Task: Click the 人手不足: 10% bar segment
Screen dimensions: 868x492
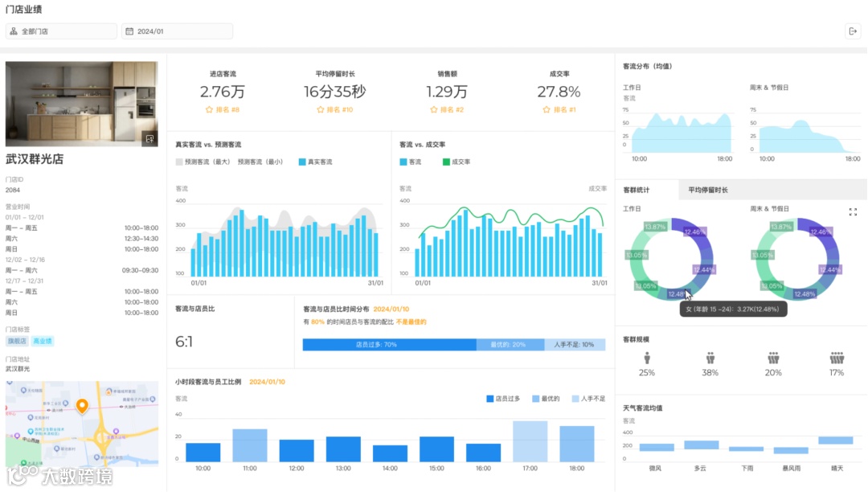Action: (575, 345)
